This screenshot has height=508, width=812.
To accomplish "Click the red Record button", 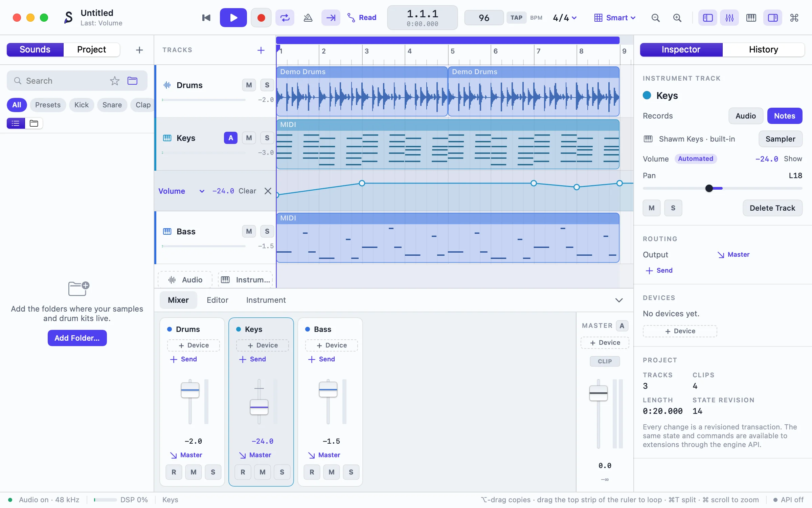I will coord(261,18).
